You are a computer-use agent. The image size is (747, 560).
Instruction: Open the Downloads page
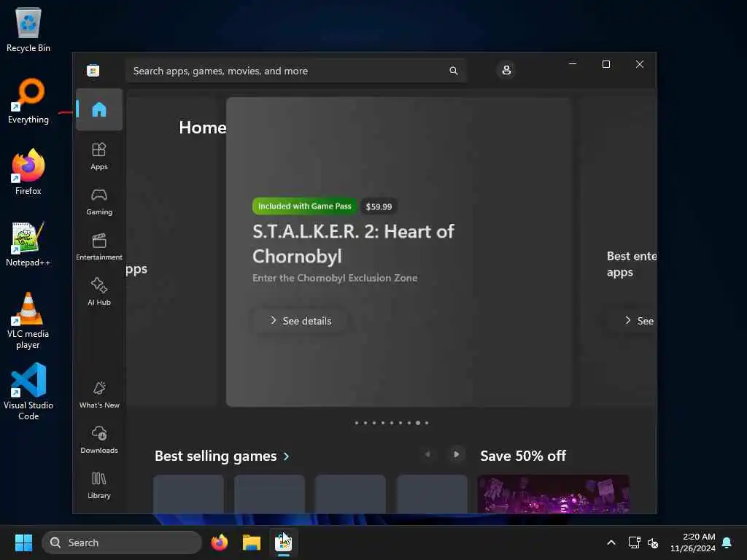(x=99, y=440)
